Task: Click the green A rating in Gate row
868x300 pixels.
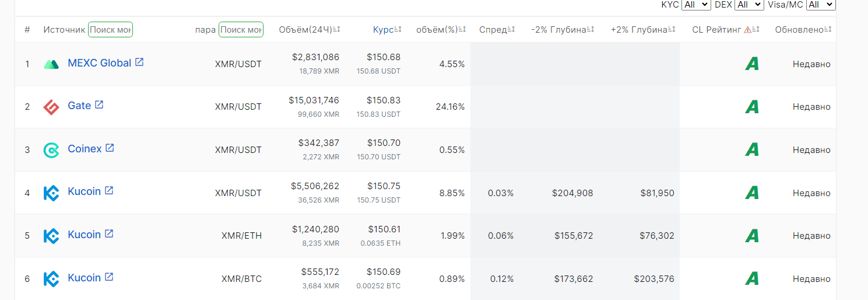Action: coord(752,107)
